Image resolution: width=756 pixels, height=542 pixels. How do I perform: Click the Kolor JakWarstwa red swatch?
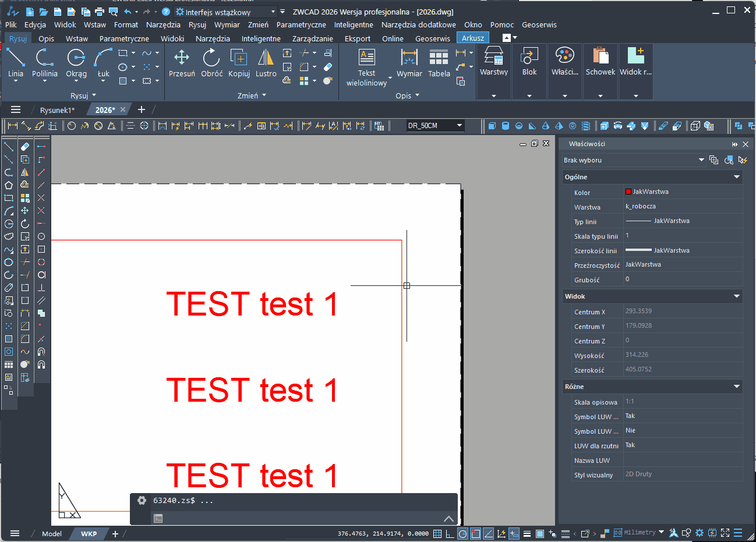tap(628, 192)
